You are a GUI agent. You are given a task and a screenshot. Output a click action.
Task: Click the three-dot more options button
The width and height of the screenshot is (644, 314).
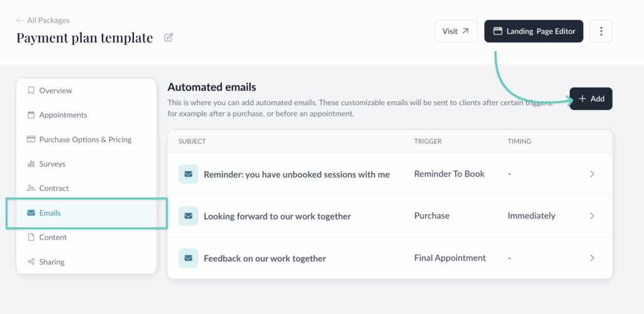pyautogui.click(x=601, y=31)
